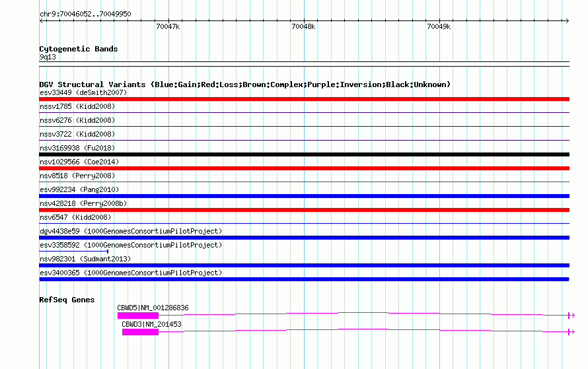The width and height of the screenshot is (588, 369).
Task: Click the blue bar for esv992234
Action: tap(304, 196)
